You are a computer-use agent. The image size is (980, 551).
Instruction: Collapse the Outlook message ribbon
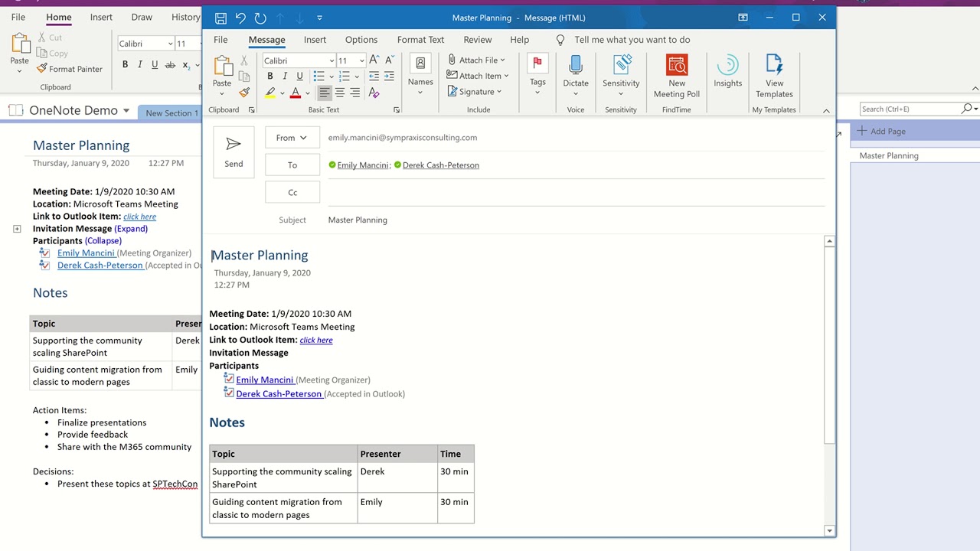826,111
